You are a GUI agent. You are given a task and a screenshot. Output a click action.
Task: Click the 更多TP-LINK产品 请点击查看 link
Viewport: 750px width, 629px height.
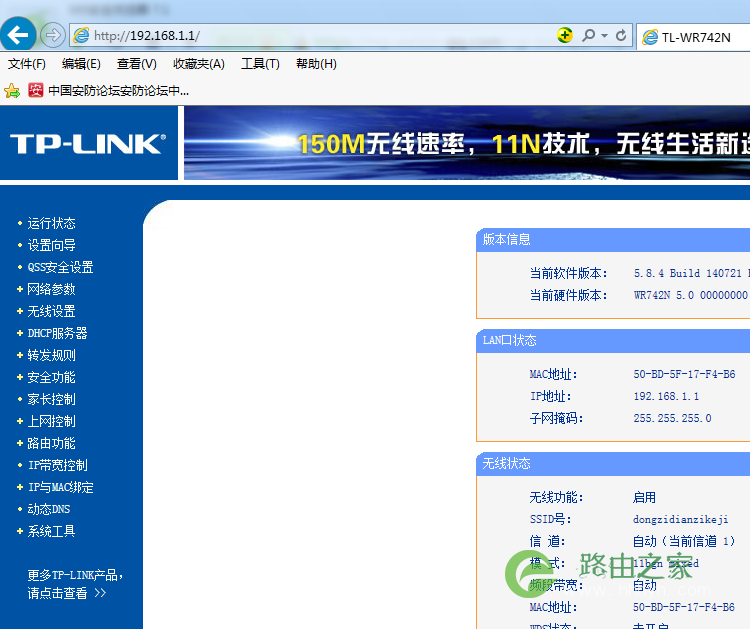pyautogui.click(x=75, y=584)
